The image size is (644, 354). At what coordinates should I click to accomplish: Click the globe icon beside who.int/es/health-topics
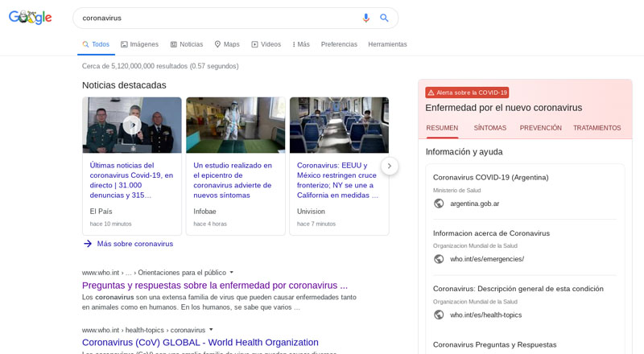pos(439,315)
